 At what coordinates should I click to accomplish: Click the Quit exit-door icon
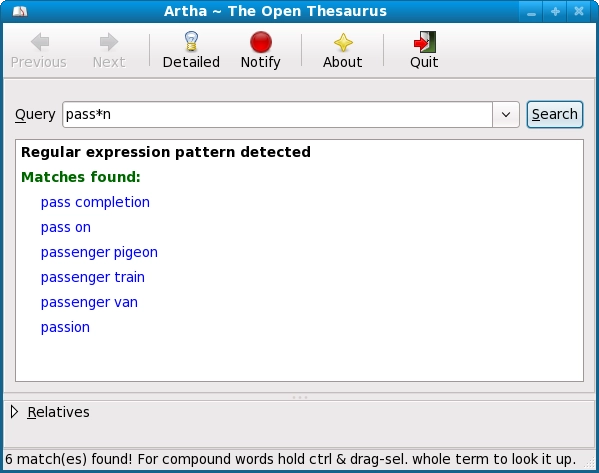(424, 42)
